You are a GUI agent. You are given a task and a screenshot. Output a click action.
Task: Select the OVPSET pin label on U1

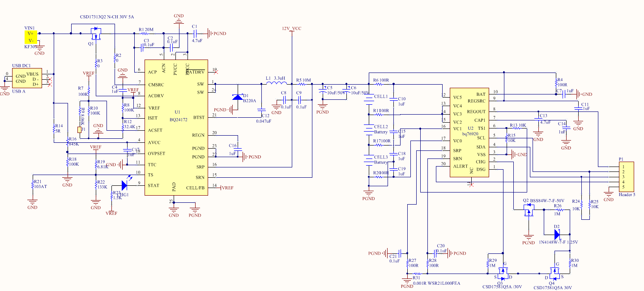click(157, 154)
